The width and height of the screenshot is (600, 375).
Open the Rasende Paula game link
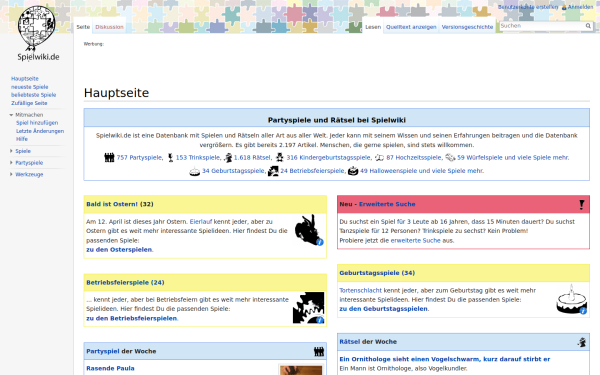110,368
